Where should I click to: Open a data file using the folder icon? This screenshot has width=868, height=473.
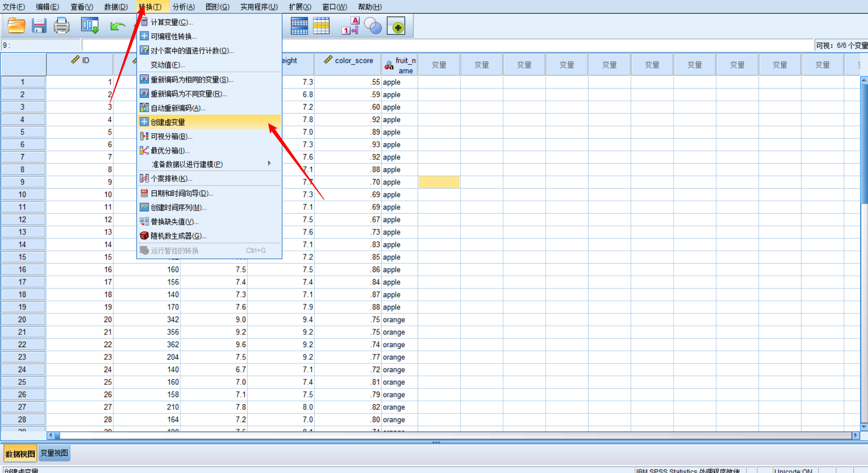[x=16, y=25]
